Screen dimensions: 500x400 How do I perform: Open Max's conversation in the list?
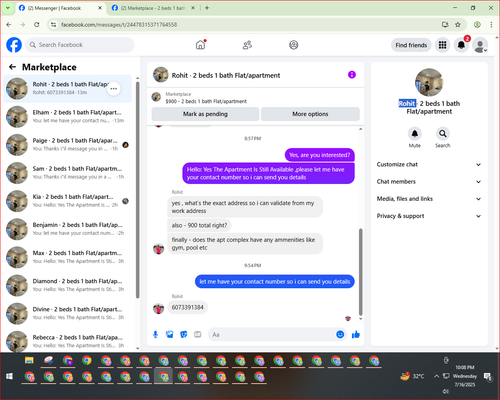pos(68,257)
